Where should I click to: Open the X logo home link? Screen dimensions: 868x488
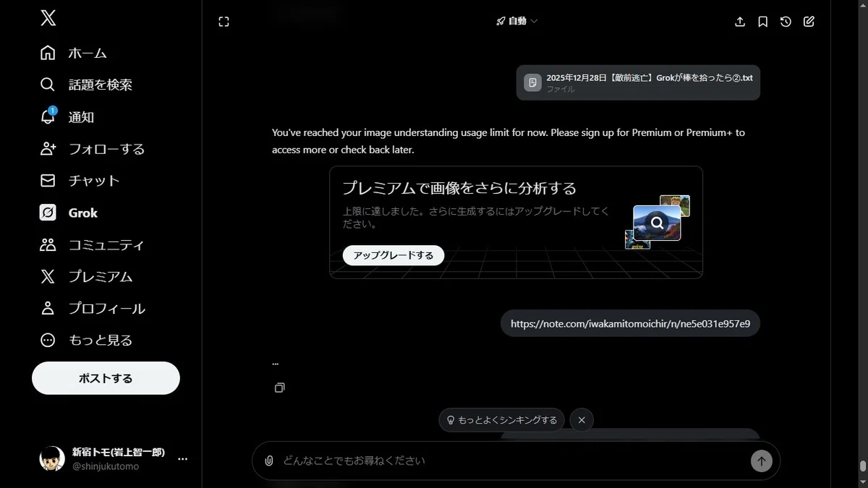(48, 18)
